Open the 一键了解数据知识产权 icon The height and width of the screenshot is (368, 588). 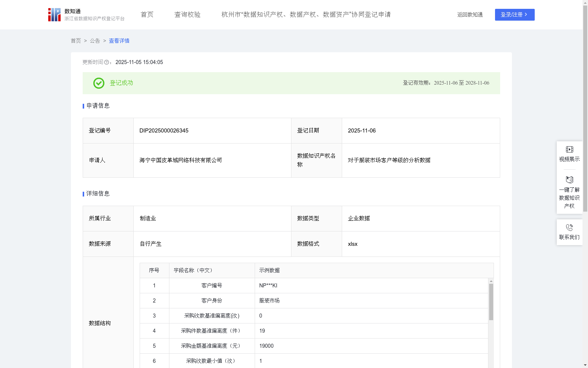570,180
